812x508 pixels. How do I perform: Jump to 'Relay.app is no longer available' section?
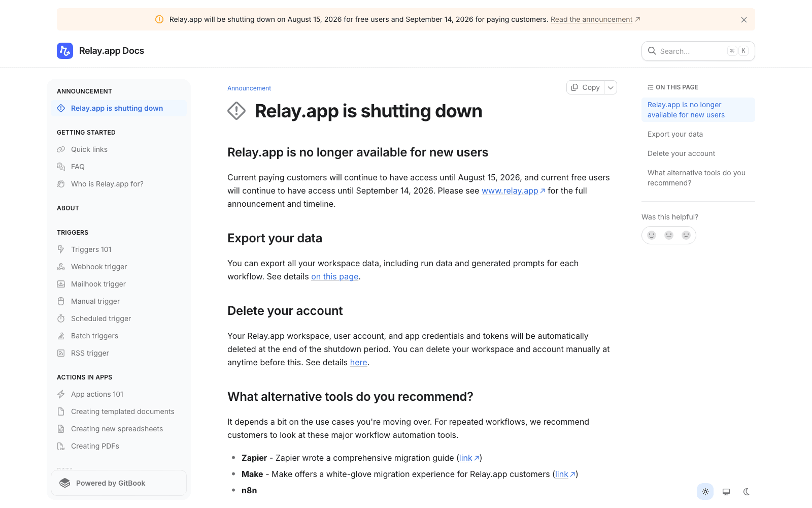pyautogui.click(x=698, y=110)
